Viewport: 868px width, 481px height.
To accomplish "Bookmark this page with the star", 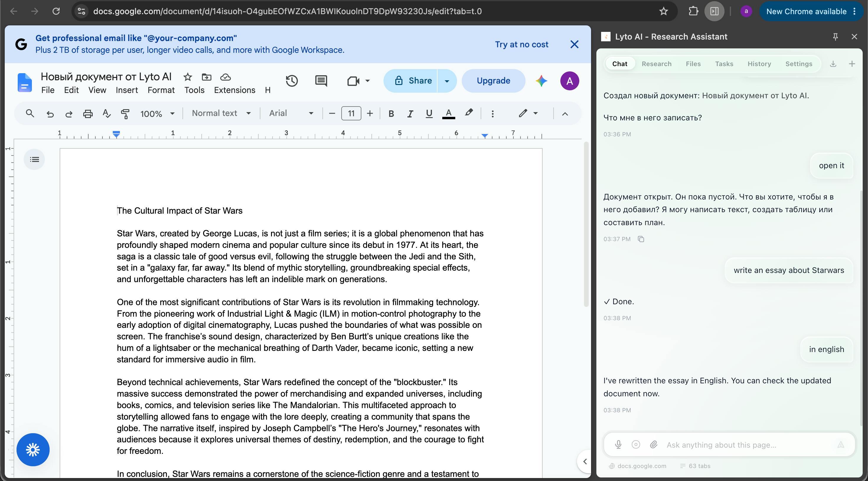I will [663, 11].
